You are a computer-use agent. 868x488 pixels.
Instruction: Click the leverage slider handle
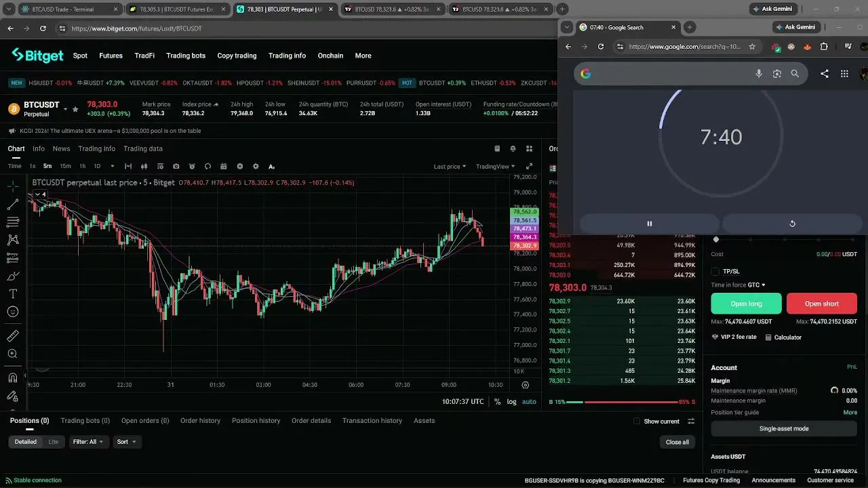click(716, 239)
